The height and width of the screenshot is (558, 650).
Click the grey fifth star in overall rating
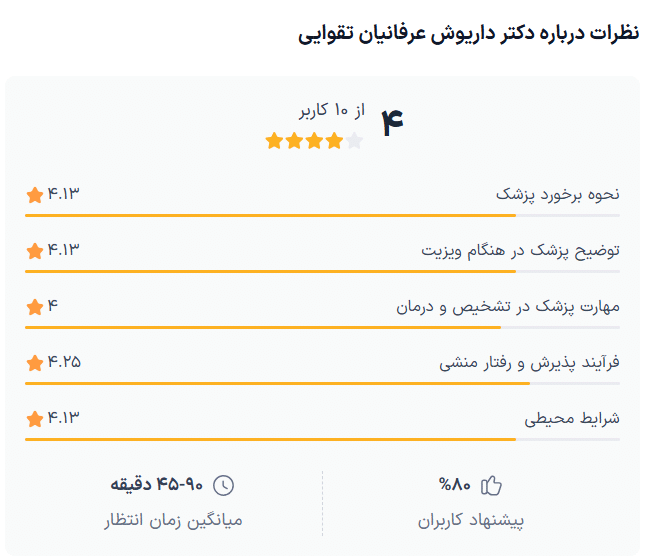354,141
